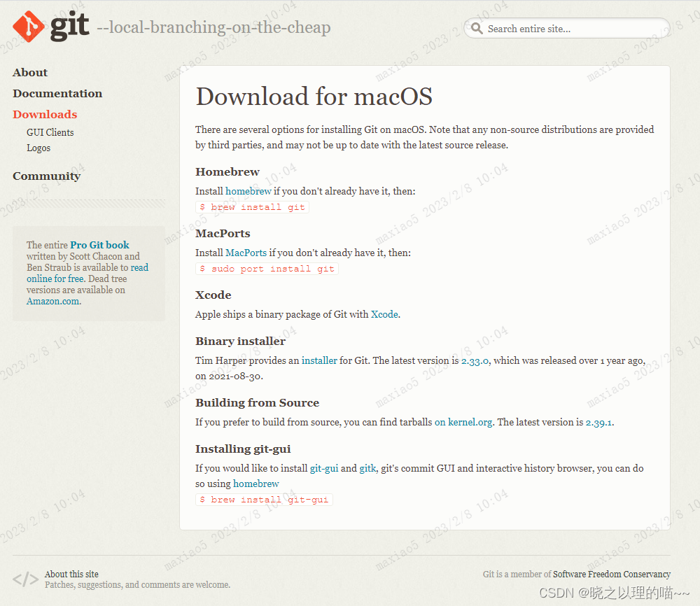The width and height of the screenshot is (700, 606).
Task: Open the Amazon.com link
Action: (x=53, y=301)
